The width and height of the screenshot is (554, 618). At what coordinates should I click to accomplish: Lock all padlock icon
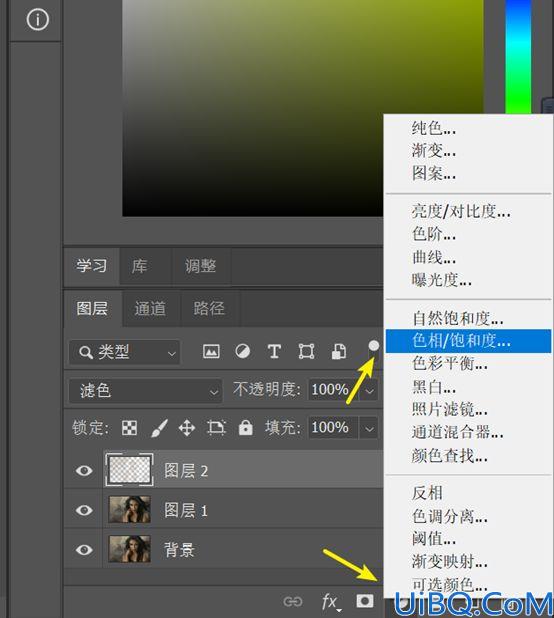pyautogui.click(x=245, y=427)
